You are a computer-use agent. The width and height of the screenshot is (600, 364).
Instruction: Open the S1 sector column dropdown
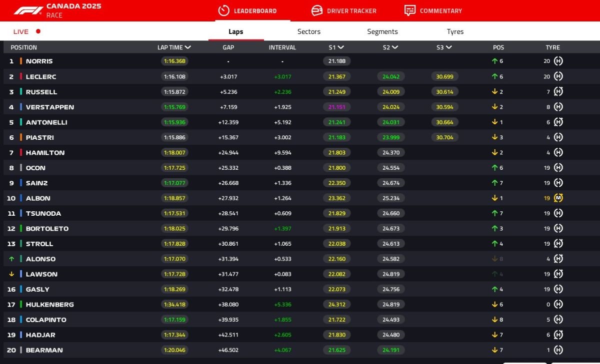pos(340,47)
